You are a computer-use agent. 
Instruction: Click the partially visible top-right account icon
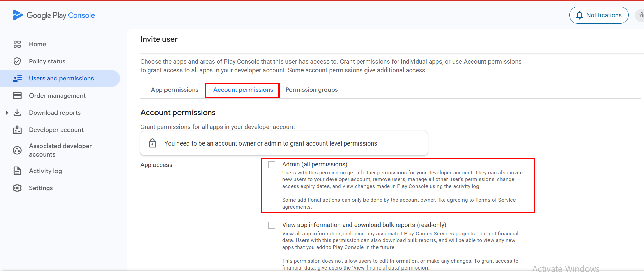(x=640, y=15)
